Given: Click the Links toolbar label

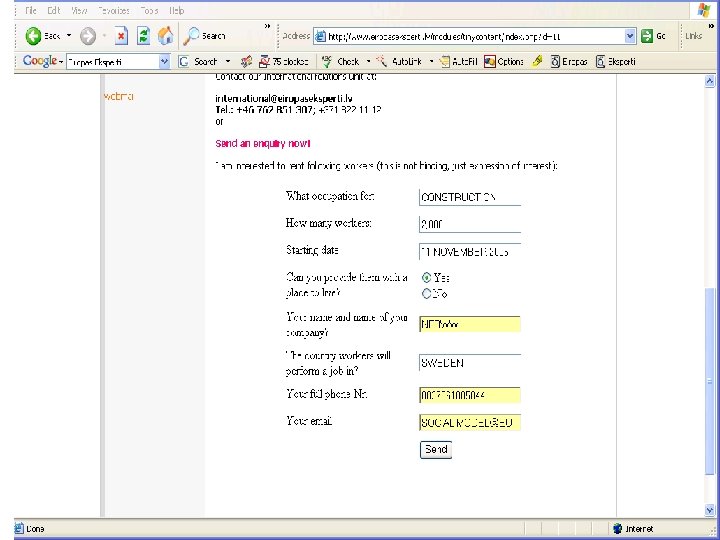Looking at the screenshot, I should (x=693, y=36).
